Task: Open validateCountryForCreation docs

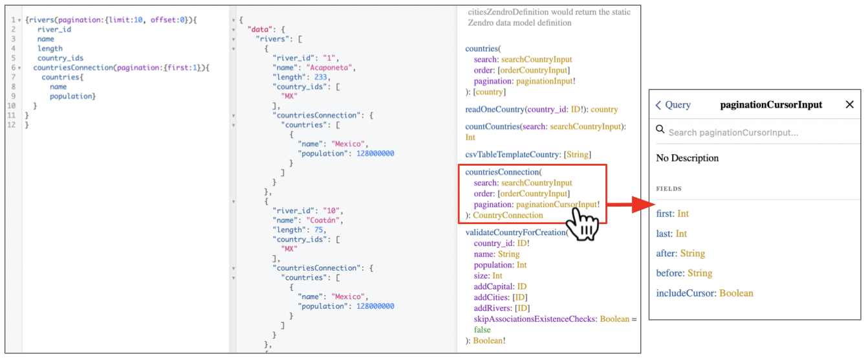Action: tap(515, 232)
